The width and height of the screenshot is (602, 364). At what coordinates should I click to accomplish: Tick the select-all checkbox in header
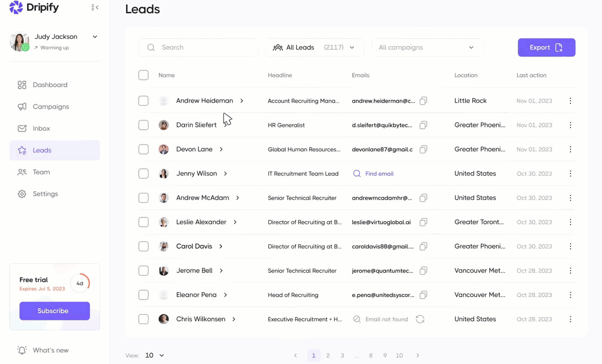144,75
